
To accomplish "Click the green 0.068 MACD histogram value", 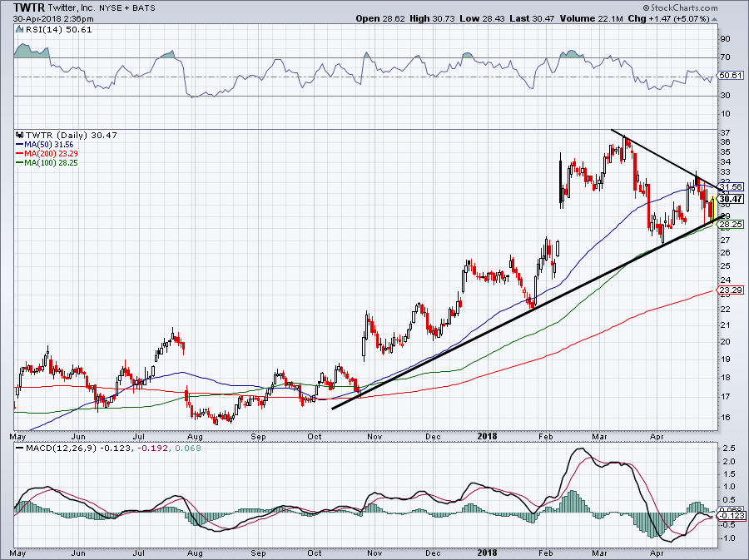I will 188,448.
